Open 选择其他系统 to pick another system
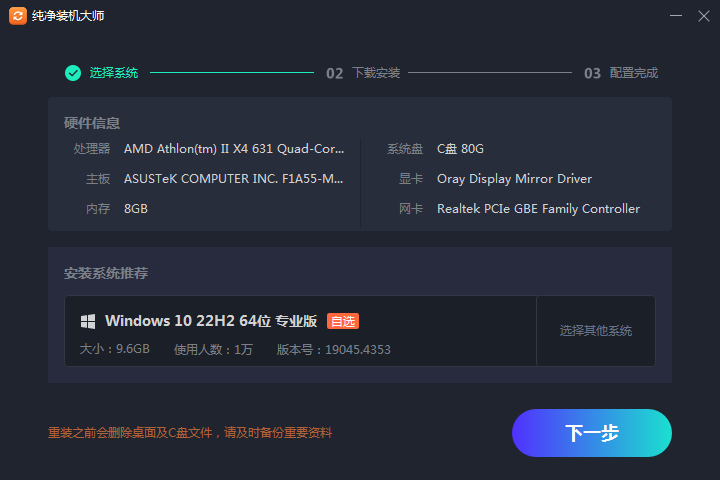Image resolution: width=720 pixels, height=480 pixels. point(596,331)
